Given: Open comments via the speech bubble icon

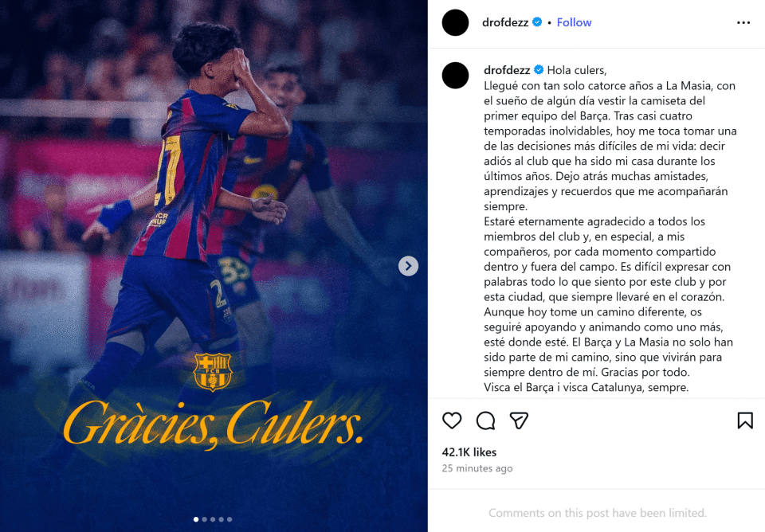Looking at the screenshot, I should click(x=485, y=421).
